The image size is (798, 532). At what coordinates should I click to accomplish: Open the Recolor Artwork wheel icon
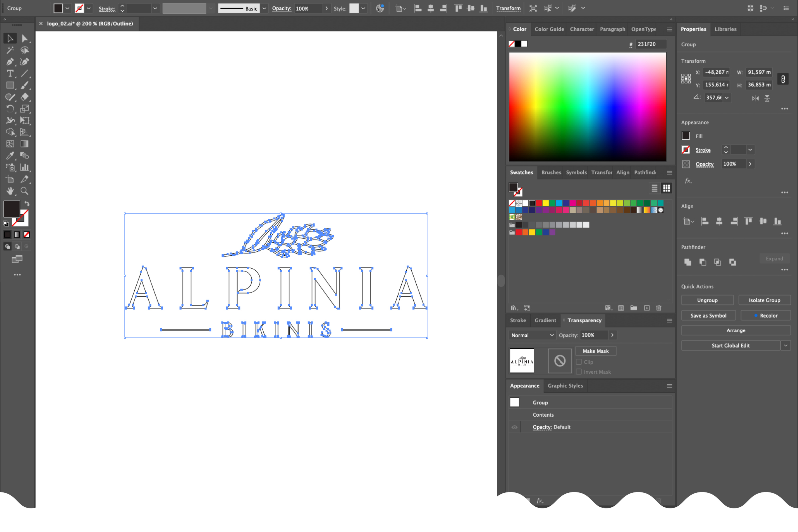[x=380, y=8]
